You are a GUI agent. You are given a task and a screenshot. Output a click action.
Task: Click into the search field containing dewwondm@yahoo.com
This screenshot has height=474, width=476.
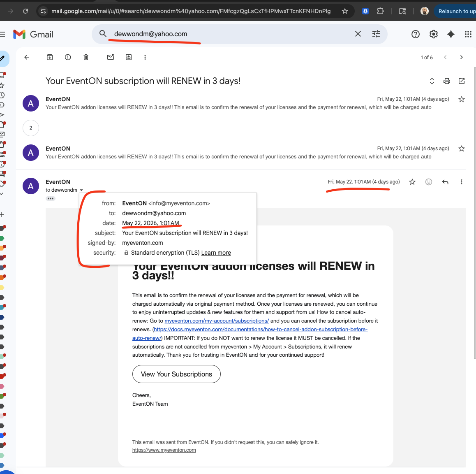click(231, 34)
